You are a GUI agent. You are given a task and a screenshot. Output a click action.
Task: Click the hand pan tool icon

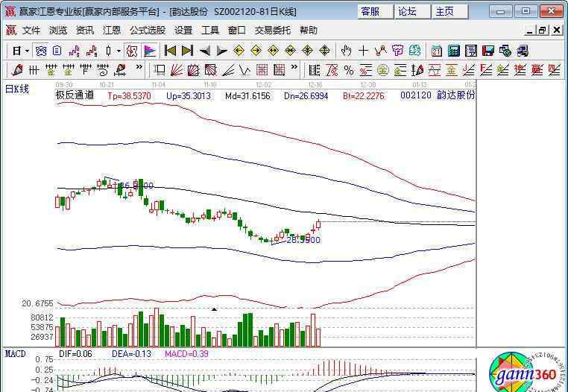pos(346,51)
